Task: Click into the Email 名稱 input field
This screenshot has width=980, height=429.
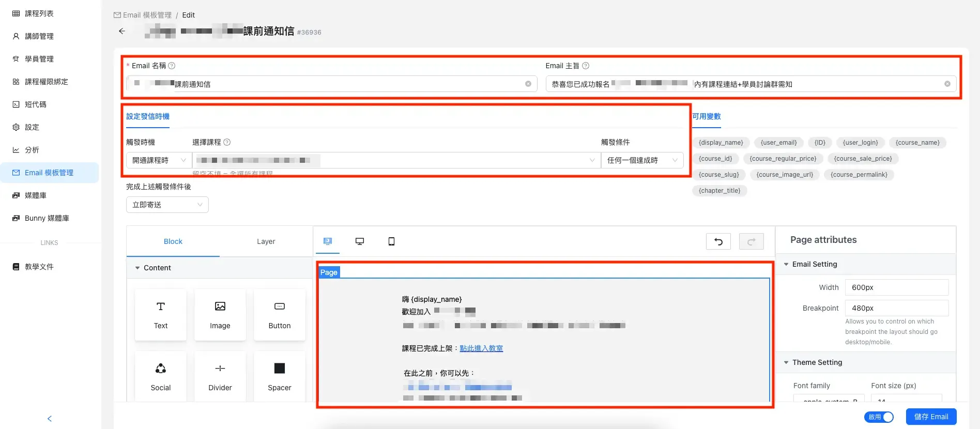Action: (331, 84)
